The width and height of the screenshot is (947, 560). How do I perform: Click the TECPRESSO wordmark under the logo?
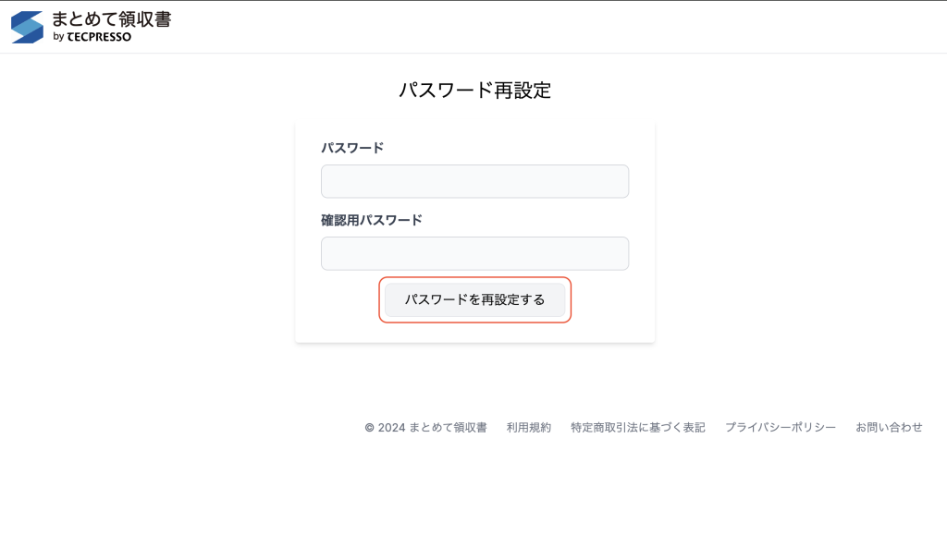pos(99,37)
